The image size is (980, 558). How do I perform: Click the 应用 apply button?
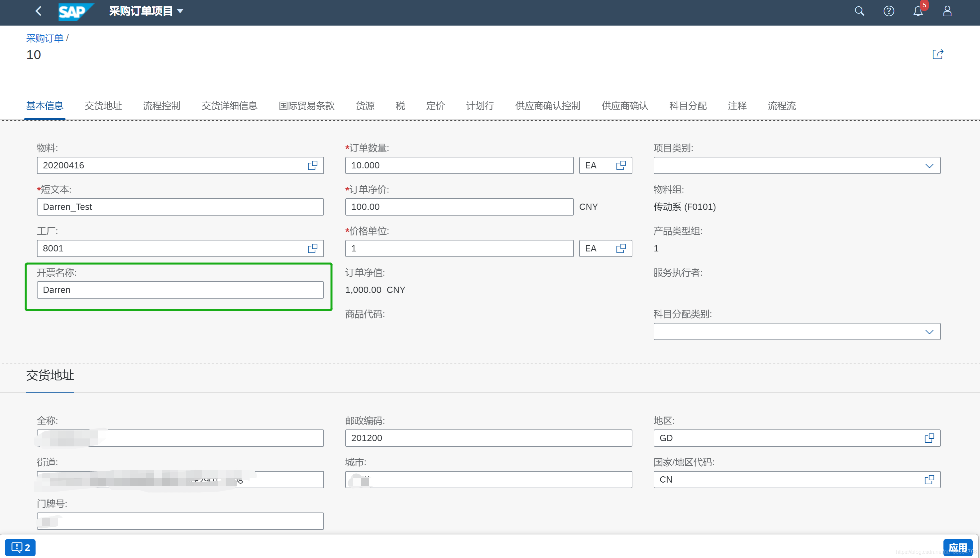[957, 548]
